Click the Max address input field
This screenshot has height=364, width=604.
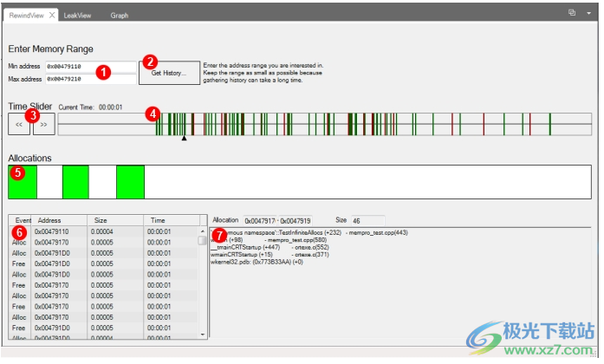(x=91, y=79)
